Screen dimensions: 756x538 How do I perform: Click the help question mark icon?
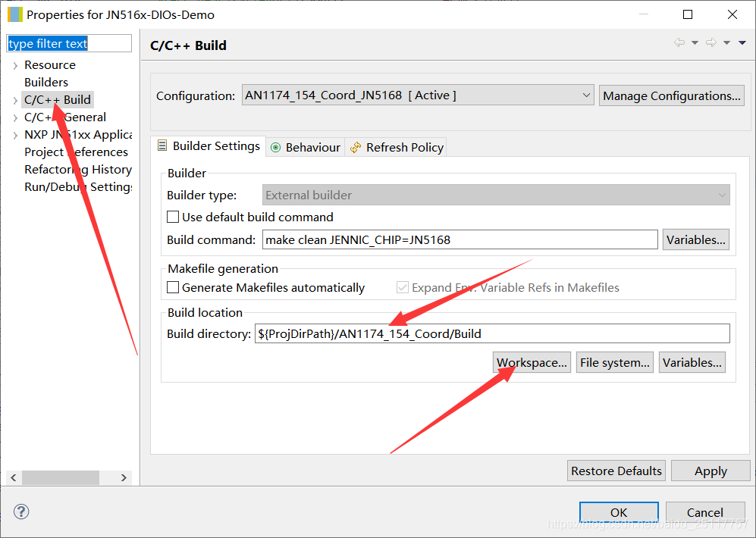tap(21, 511)
